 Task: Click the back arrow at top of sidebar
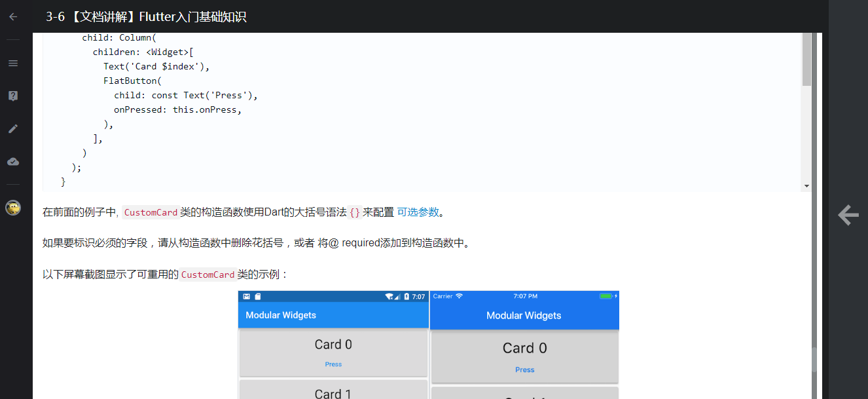pyautogui.click(x=12, y=16)
